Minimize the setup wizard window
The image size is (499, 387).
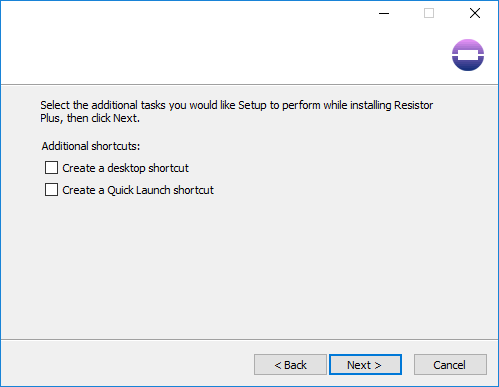pyautogui.click(x=384, y=13)
